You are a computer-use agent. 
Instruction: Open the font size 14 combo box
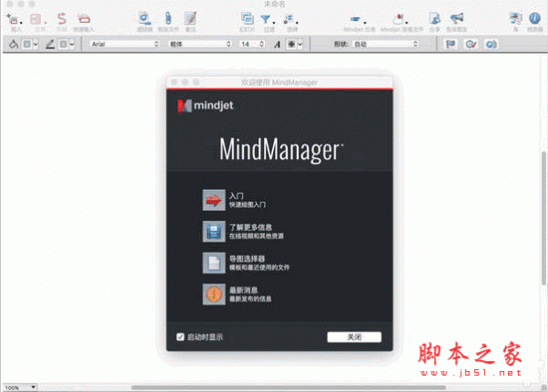pyautogui.click(x=252, y=44)
